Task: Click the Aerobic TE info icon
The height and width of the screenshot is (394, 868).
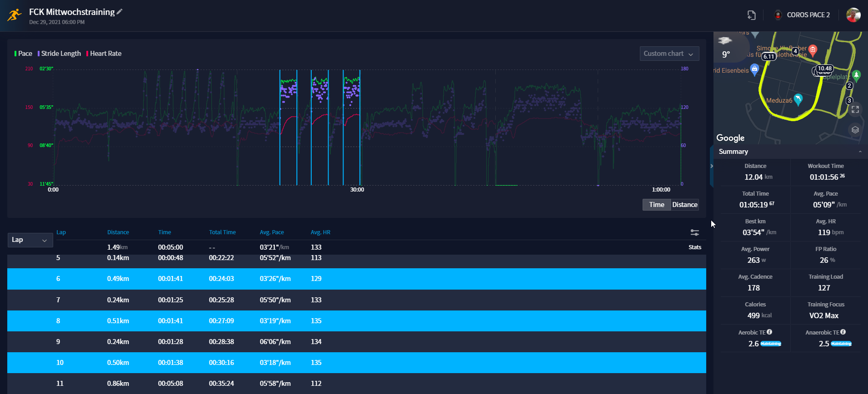Action: click(x=769, y=332)
